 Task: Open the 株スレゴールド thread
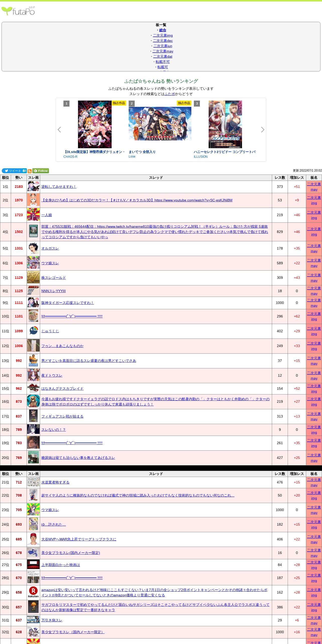pos(53,278)
